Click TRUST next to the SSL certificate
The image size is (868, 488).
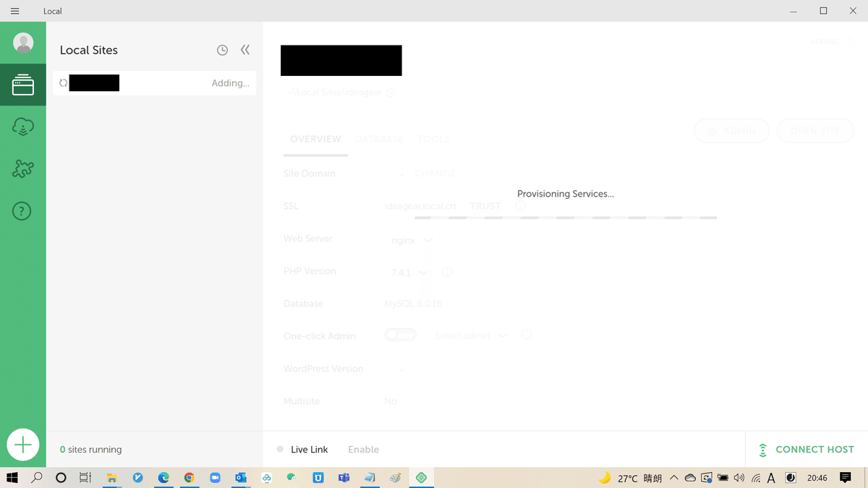point(485,206)
